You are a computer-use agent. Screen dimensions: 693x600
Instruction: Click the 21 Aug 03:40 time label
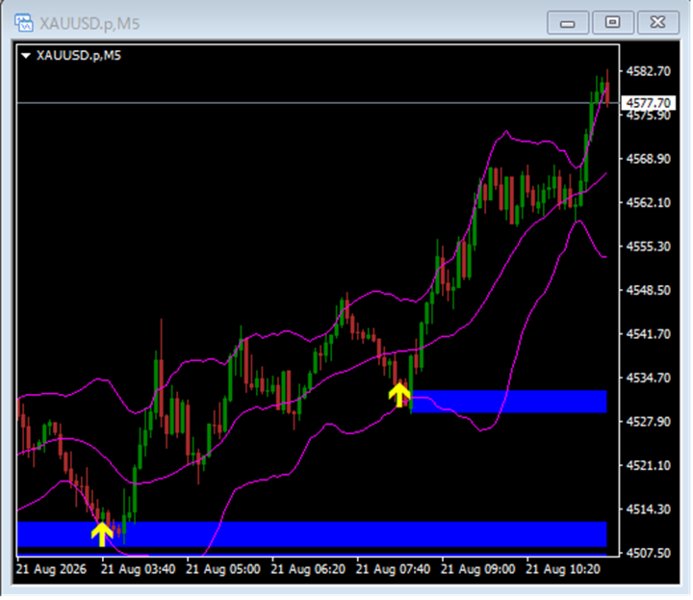point(138,569)
